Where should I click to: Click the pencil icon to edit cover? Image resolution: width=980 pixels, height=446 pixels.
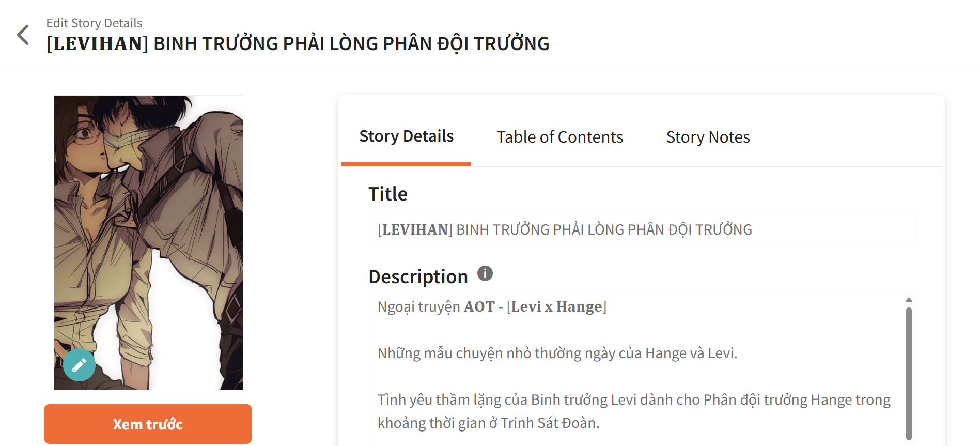[x=79, y=365]
